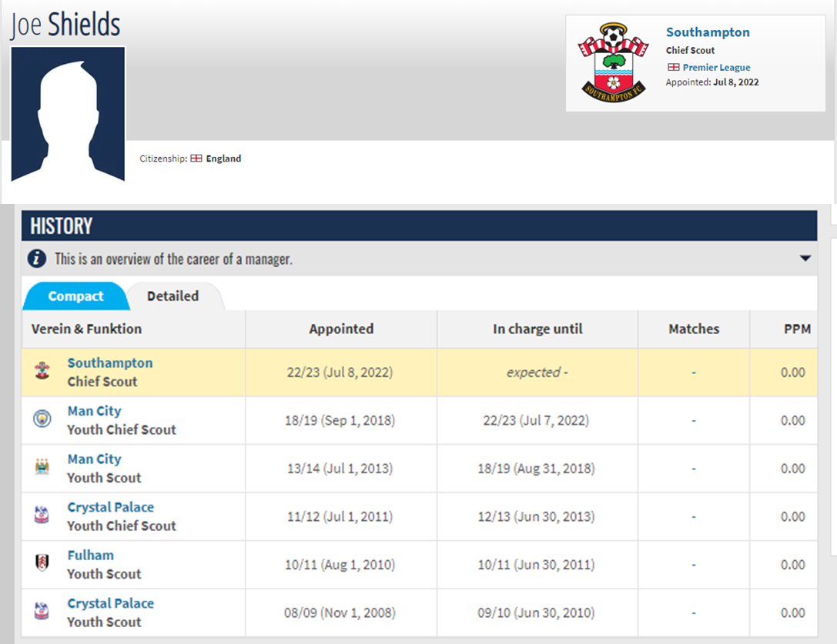837x644 pixels.
Task: Click the 0.00 PPM value in the Fulham row
Action: click(792, 564)
